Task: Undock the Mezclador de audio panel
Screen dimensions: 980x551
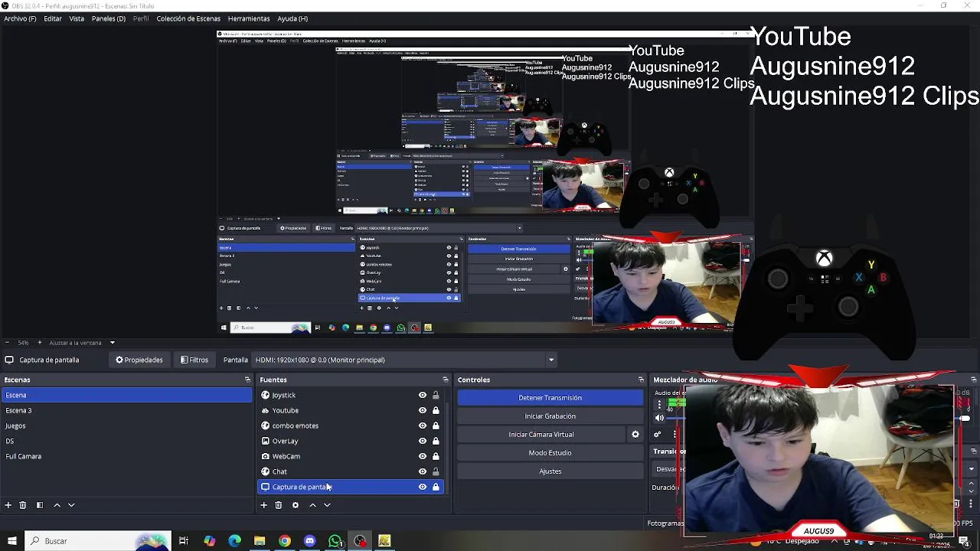Action: [973, 380]
